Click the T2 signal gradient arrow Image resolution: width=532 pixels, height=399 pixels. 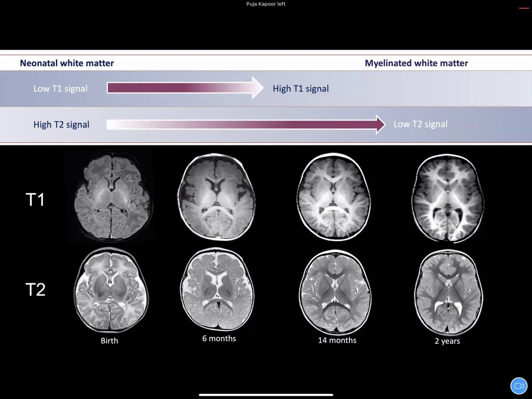[x=246, y=124]
